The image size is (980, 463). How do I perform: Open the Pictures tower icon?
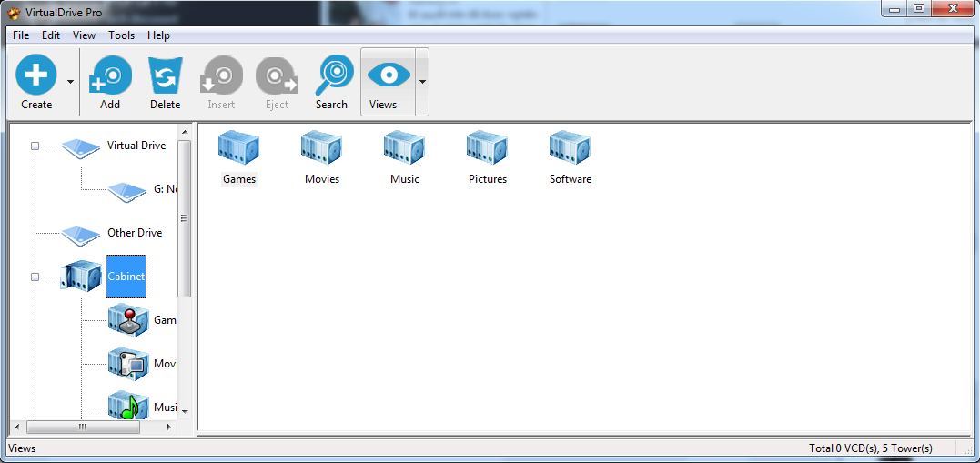click(488, 148)
